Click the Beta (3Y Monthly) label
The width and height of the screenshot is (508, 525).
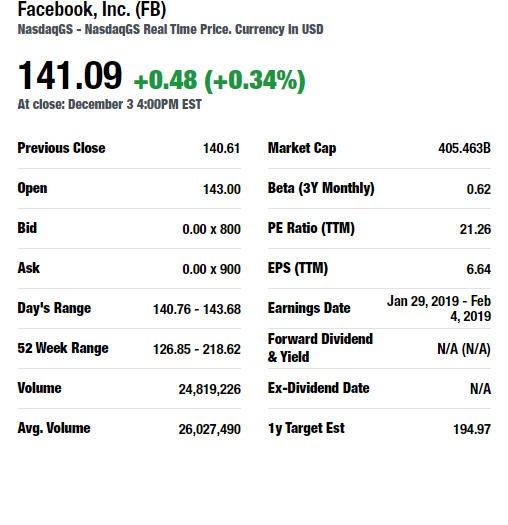click(321, 189)
